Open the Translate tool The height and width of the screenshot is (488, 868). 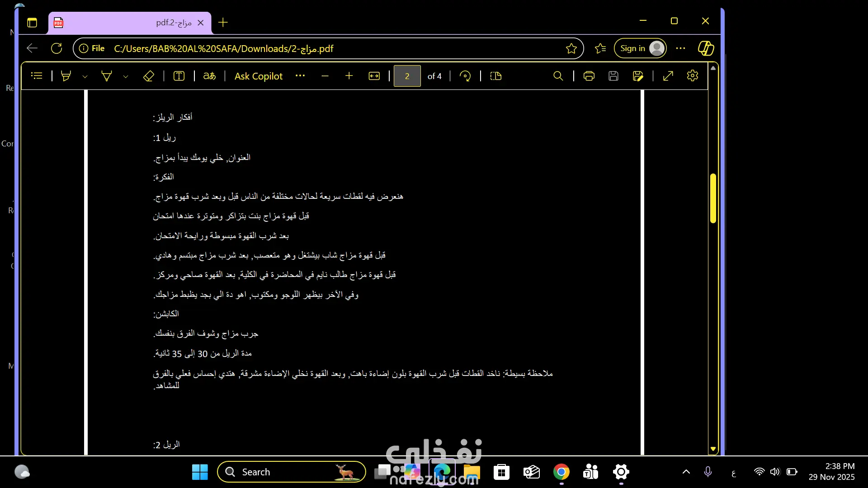(209, 76)
